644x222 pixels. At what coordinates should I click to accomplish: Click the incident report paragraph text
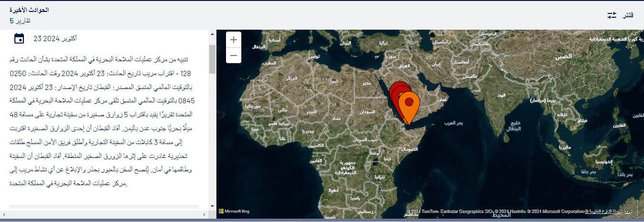[102, 122]
